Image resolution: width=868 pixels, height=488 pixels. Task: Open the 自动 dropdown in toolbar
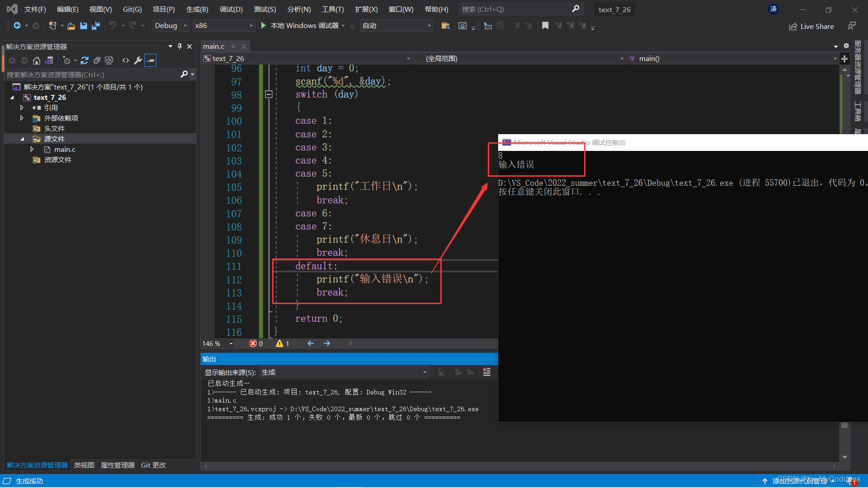(x=397, y=26)
